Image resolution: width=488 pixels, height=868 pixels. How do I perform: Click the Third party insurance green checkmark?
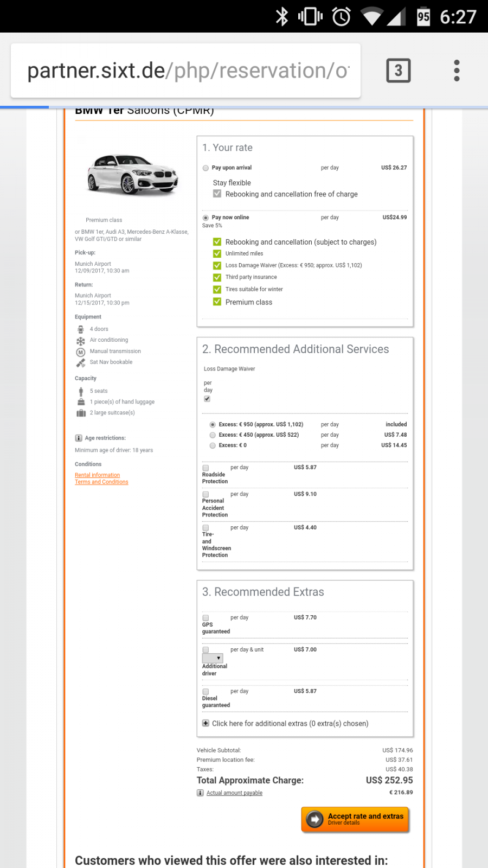click(217, 277)
